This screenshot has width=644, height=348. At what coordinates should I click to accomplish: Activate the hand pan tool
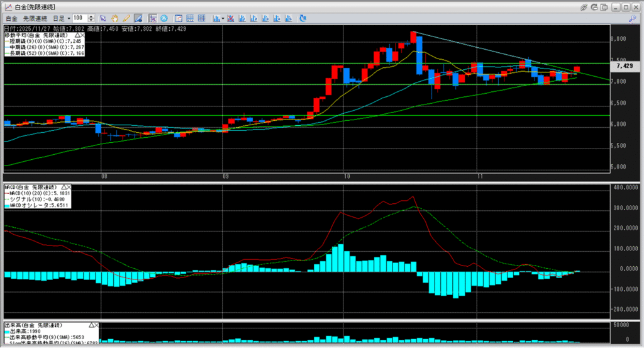tap(114, 18)
